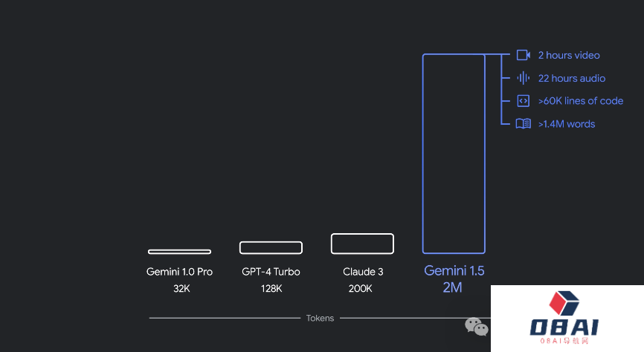Click the thin Gemini 1.0 Pro bar
644x352 pixels.
click(x=179, y=252)
